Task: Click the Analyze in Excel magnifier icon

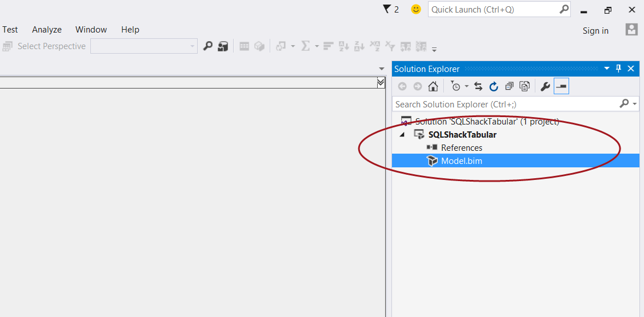Action: pyautogui.click(x=208, y=46)
